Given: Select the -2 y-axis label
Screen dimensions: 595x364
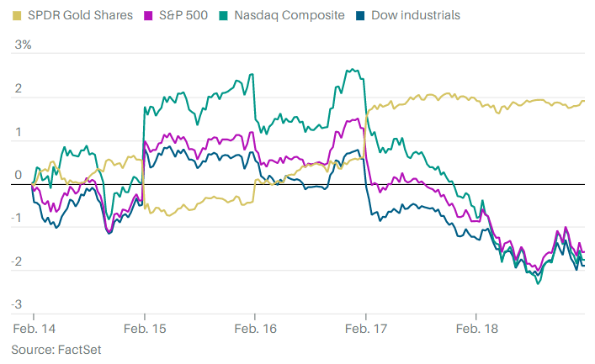Looking at the screenshot, I should click(x=18, y=261).
